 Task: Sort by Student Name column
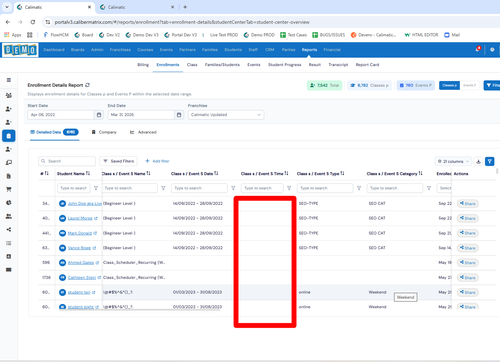(x=88, y=173)
